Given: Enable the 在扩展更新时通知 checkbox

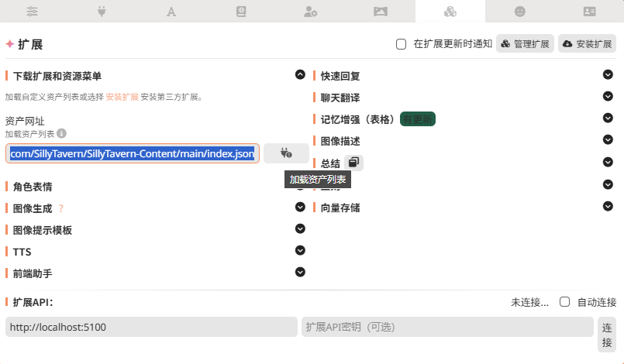Looking at the screenshot, I should pyautogui.click(x=402, y=44).
